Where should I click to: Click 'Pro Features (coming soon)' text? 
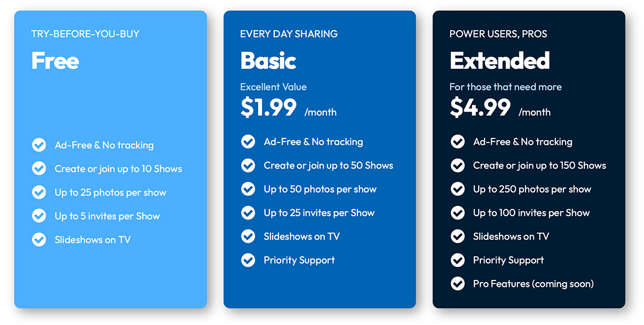tap(533, 284)
